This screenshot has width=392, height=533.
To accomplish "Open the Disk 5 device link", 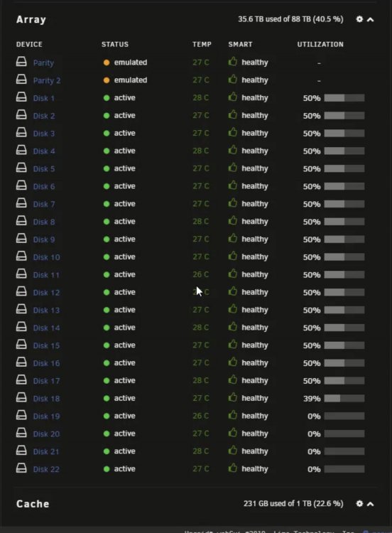I will (x=44, y=169).
